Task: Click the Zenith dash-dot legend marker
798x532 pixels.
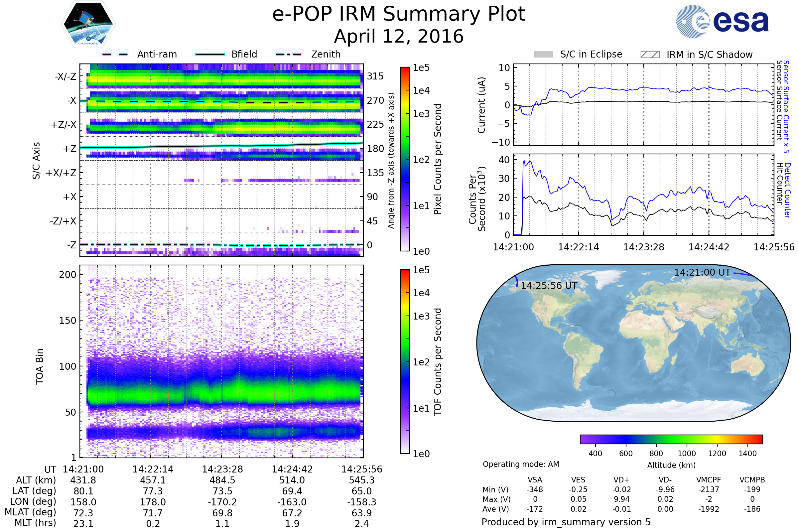Action: click(288, 54)
